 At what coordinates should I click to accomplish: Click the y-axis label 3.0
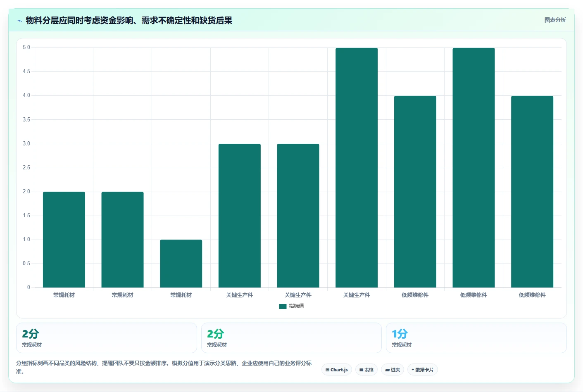point(26,144)
